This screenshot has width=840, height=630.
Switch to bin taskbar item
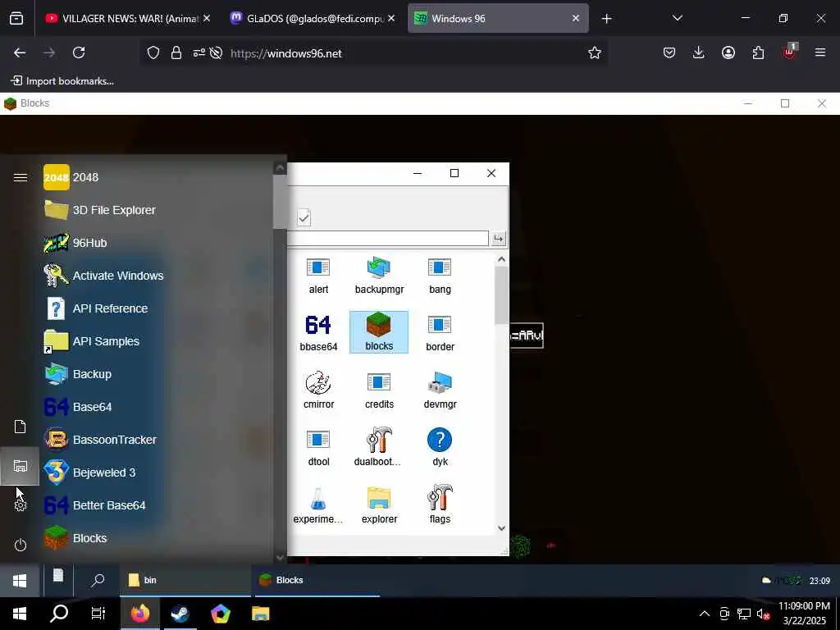pyautogui.click(x=185, y=580)
